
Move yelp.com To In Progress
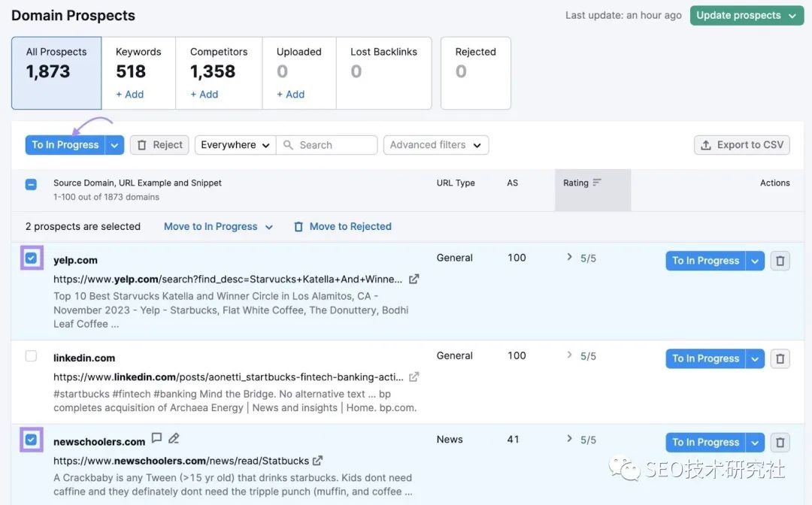pyautogui.click(x=705, y=261)
